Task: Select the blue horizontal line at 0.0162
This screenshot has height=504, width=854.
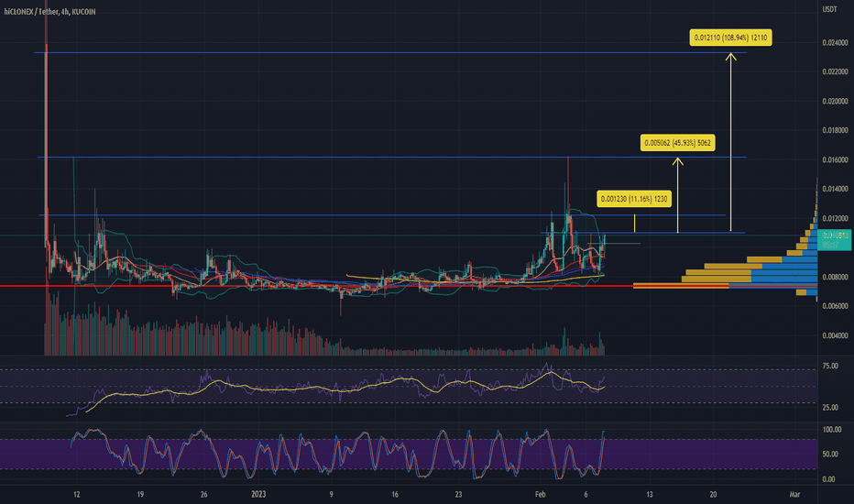Action: coord(391,157)
